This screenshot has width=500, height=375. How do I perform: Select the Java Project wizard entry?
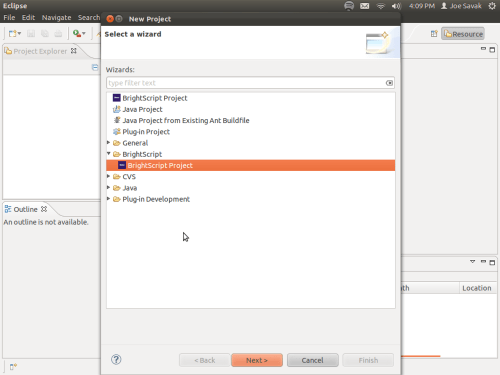click(x=142, y=109)
